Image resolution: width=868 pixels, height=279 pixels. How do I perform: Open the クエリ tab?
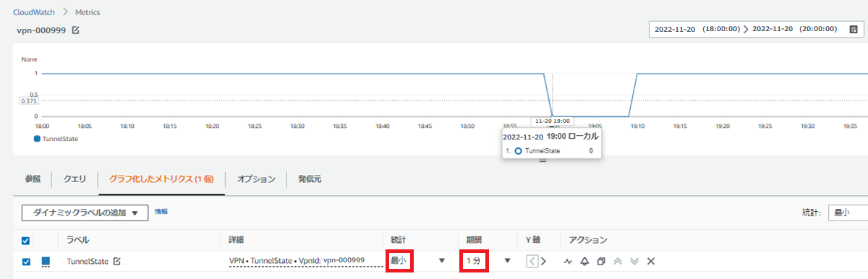(x=75, y=179)
